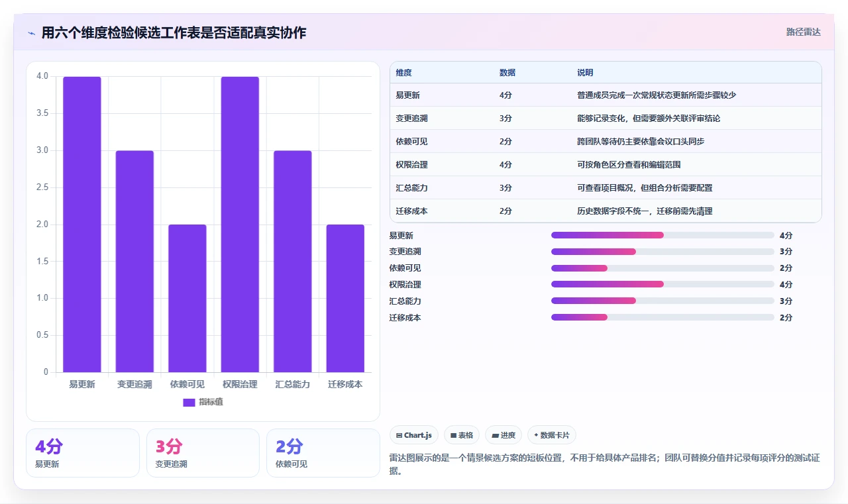Click the 依赖可见 progress bar

pyautogui.click(x=662, y=268)
